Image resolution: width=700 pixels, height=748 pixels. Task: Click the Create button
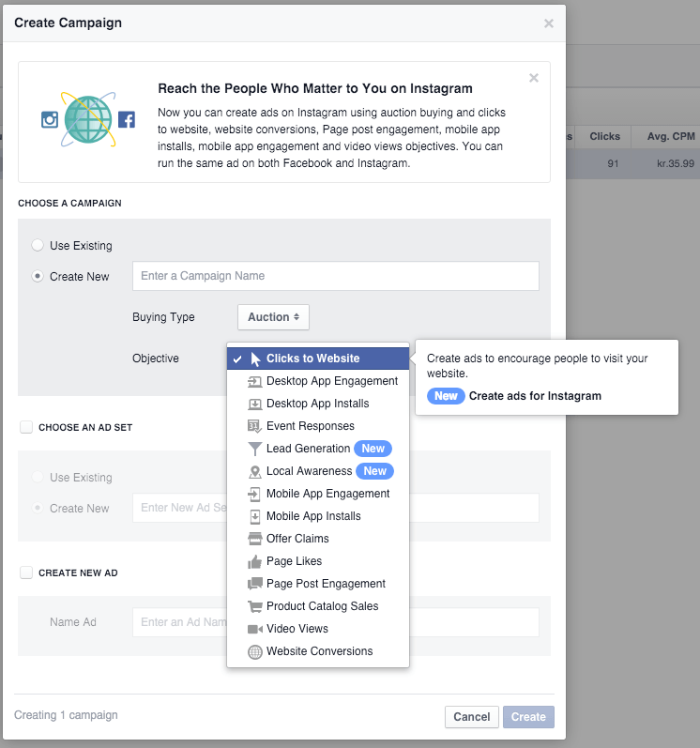coord(528,717)
